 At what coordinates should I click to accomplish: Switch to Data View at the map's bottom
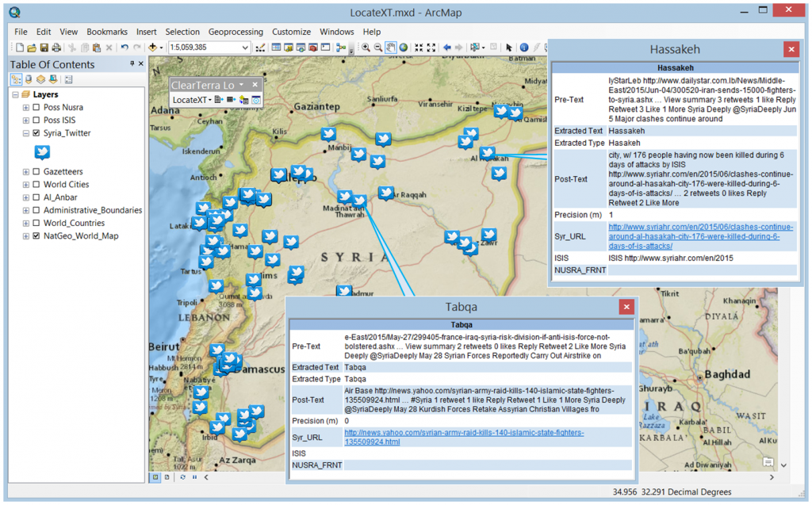[x=155, y=477]
